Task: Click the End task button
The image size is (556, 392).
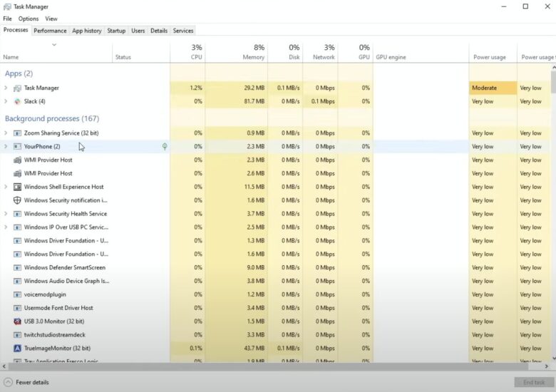Action: click(x=533, y=382)
